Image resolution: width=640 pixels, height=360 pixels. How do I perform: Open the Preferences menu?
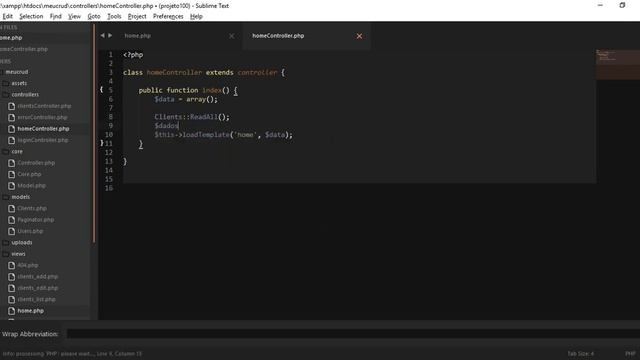(x=168, y=16)
